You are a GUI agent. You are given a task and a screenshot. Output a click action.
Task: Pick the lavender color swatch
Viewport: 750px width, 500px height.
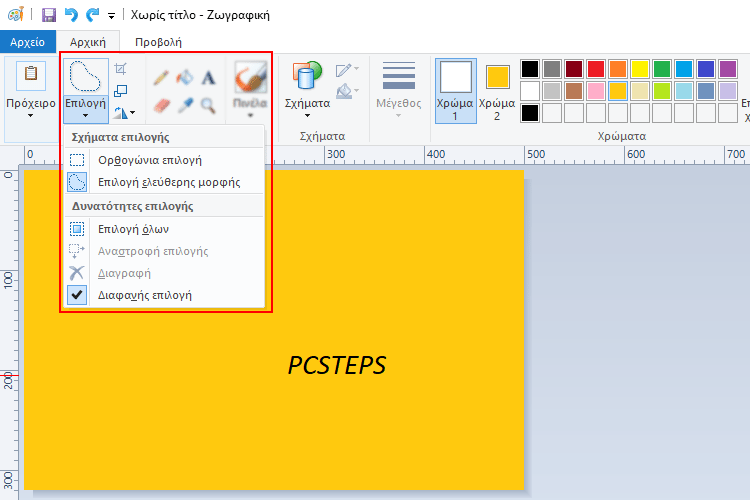(x=728, y=91)
